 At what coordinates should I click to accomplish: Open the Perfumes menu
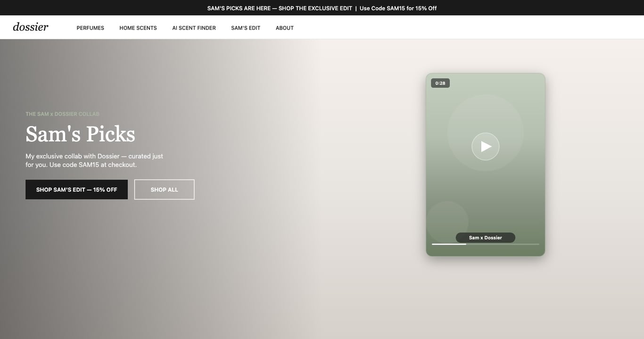91,28
